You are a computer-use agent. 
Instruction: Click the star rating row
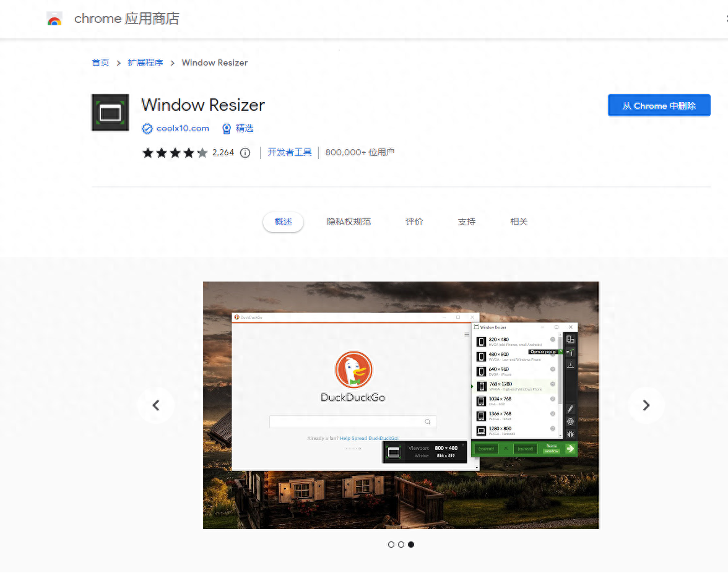[x=175, y=153]
